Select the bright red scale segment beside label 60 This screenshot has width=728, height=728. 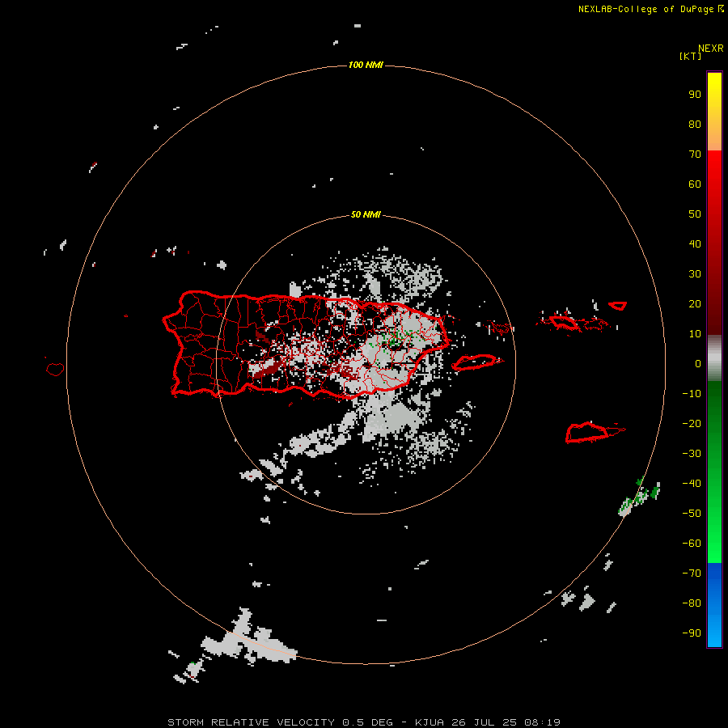pos(714,181)
